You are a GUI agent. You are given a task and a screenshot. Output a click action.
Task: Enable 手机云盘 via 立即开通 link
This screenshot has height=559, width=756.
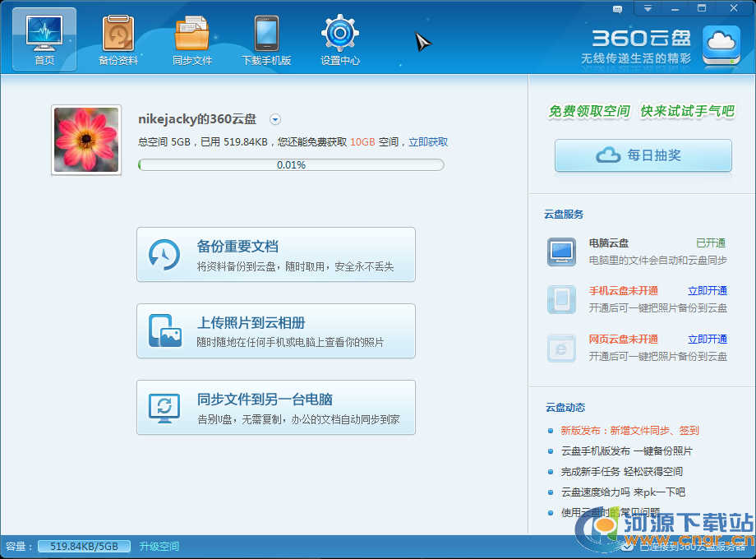(707, 291)
